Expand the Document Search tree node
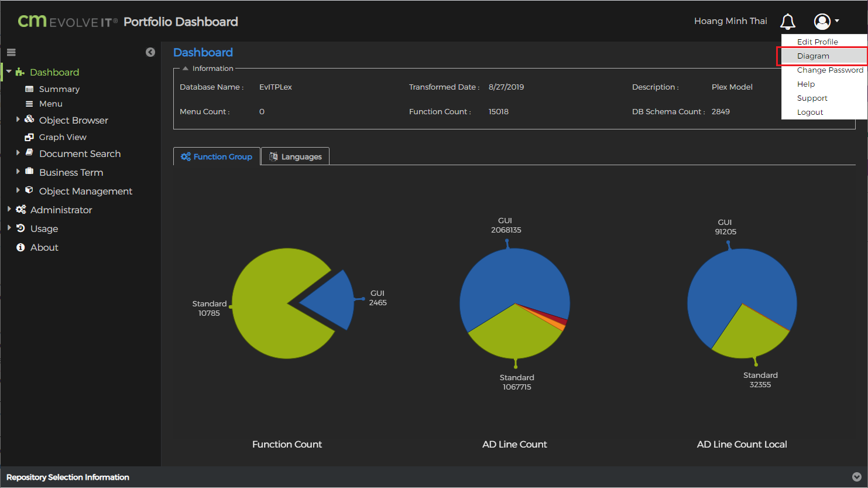Image resolution: width=868 pixels, height=488 pixels. pos(18,153)
